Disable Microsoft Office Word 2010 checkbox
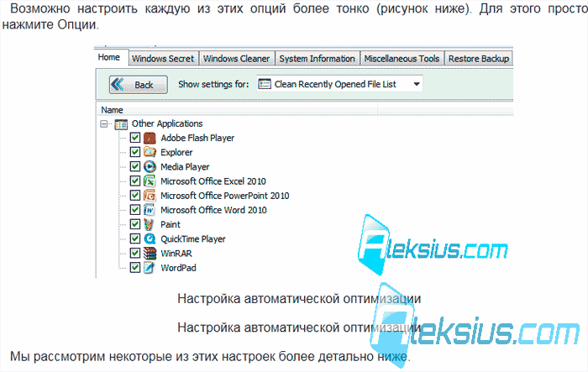Viewport: 588px width, 372px height. tap(135, 210)
